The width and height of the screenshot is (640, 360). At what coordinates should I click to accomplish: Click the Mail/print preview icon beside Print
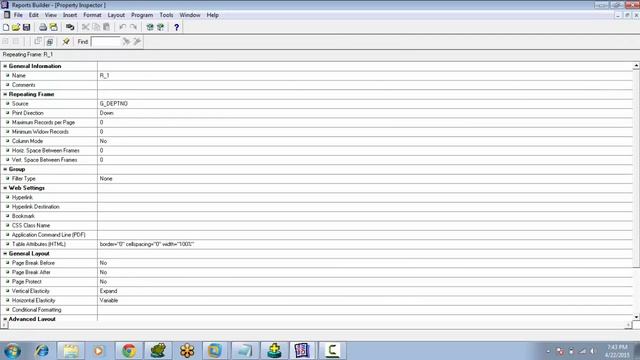coord(53,27)
